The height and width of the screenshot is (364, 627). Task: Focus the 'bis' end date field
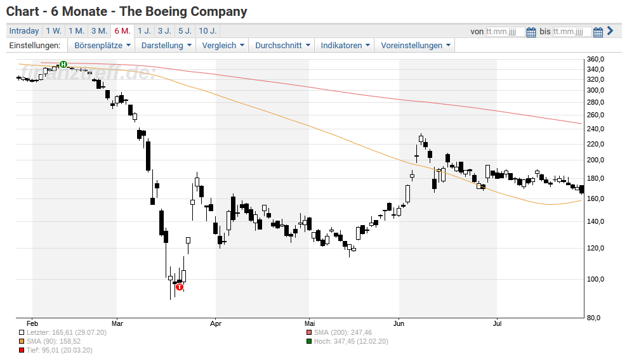[x=572, y=32]
